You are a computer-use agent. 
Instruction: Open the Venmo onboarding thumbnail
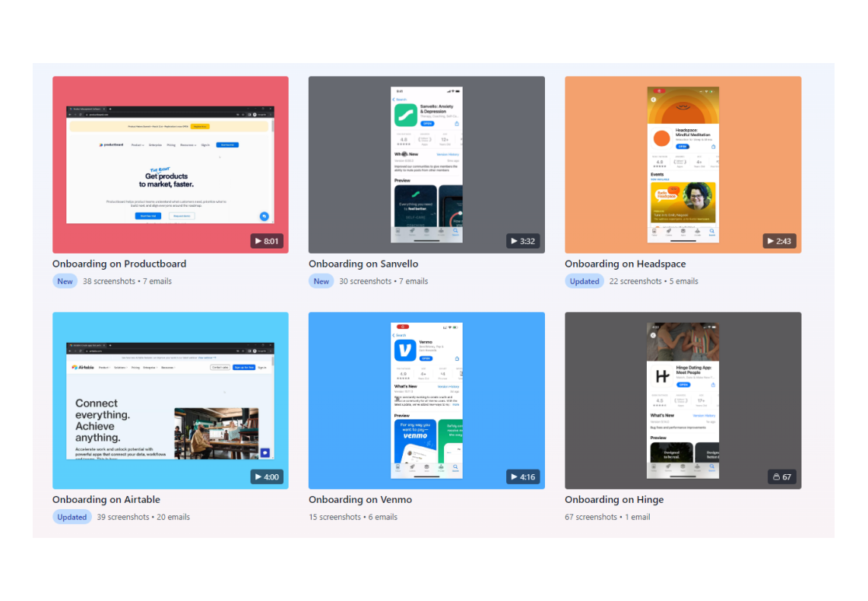pos(426,400)
